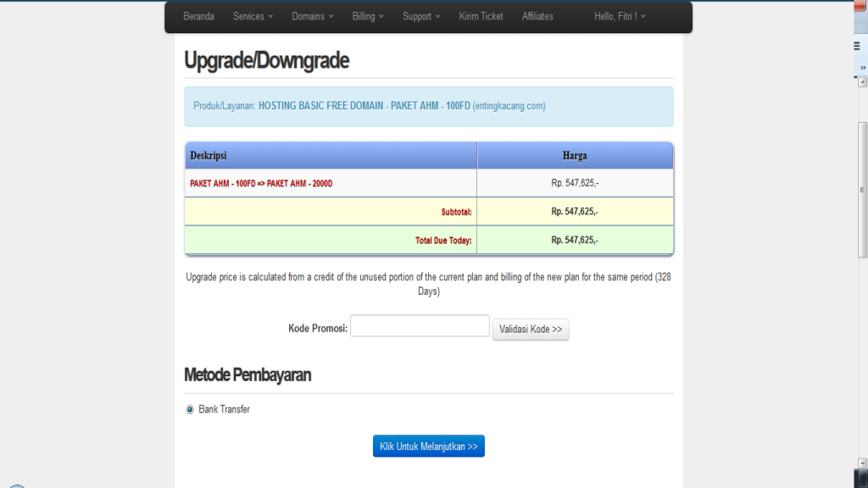Open the Services dropdown menu
Viewport: 868px width, 488px height.
tap(252, 16)
